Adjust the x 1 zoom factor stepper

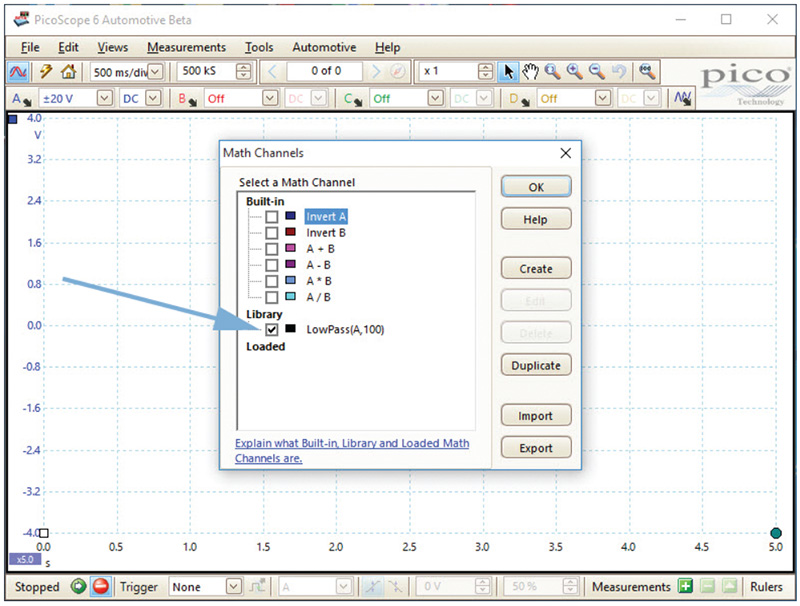486,71
